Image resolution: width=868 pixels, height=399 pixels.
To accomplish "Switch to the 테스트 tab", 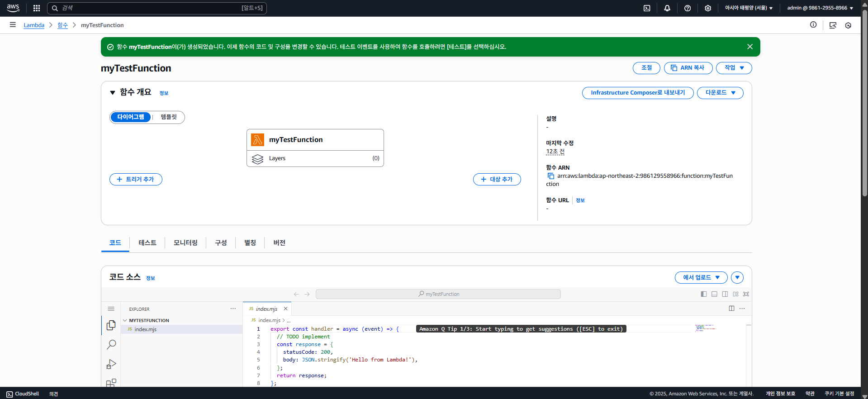I will pyautogui.click(x=147, y=243).
